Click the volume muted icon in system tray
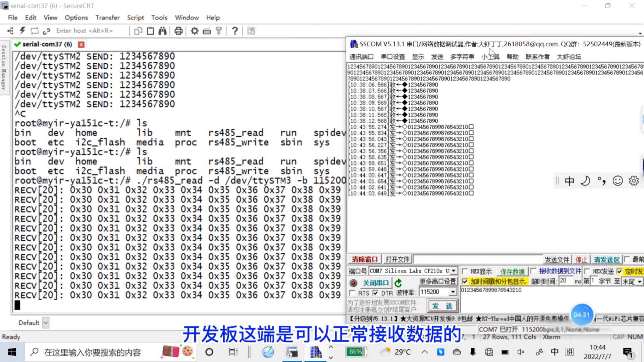644x362 pixels. point(521,352)
